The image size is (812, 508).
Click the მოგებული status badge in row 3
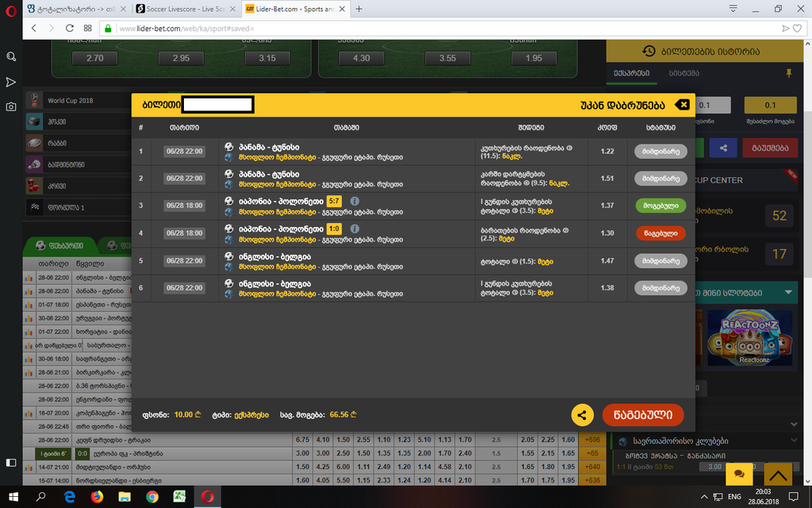click(x=661, y=206)
